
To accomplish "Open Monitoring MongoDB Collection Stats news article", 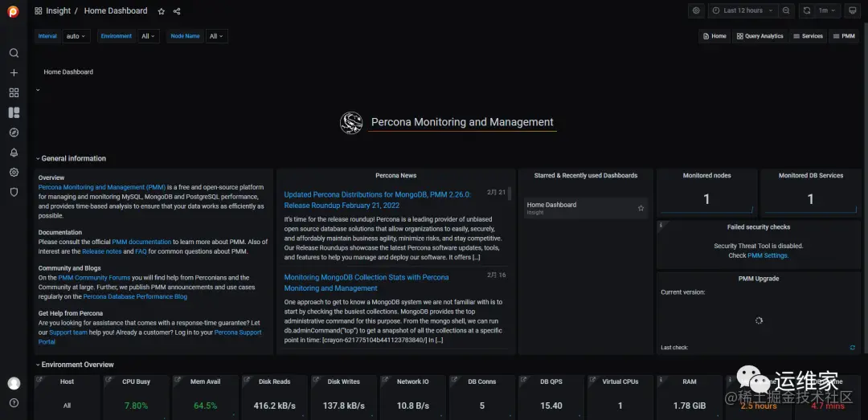I will pyautogui.click(x=366, y=282).
